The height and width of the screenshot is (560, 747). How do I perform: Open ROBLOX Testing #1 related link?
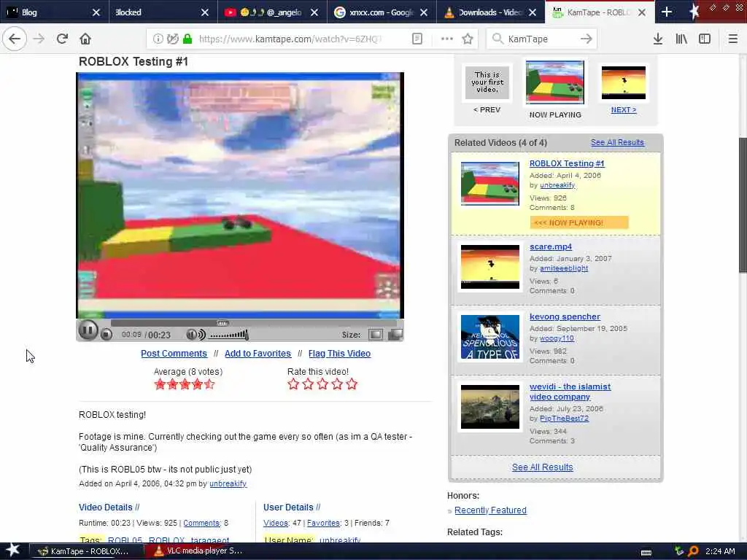[567, 163]
